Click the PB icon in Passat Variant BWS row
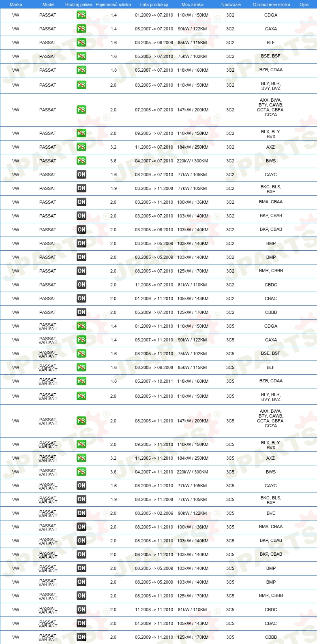Viewport: 317px width, 644px height. coord(81,472)
